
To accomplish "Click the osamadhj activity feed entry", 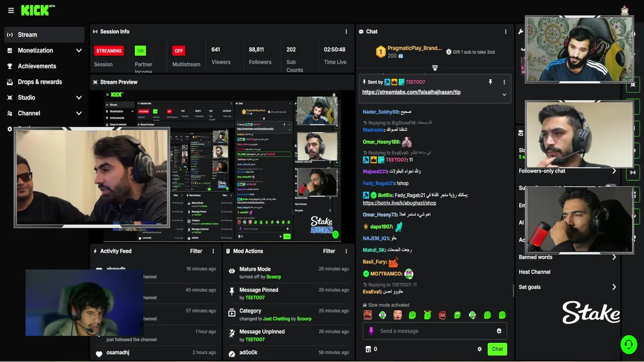I will [x=156, y=353].
